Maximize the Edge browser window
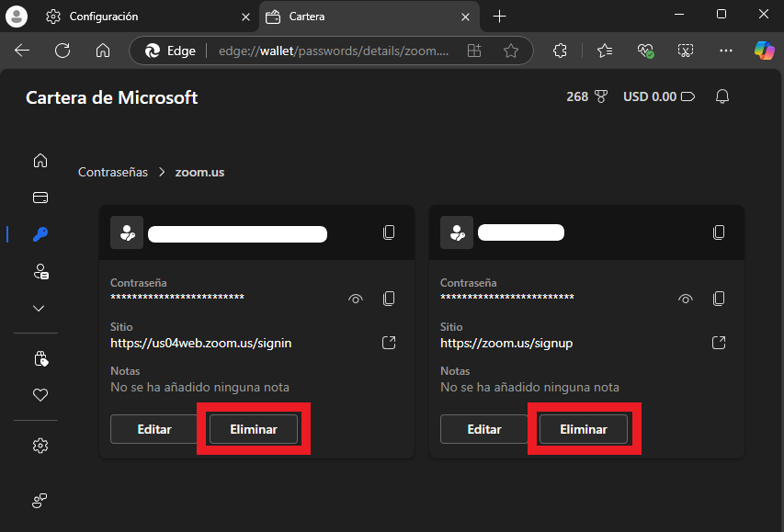This screenshot has width=784, height=532. tap(721, 15)
